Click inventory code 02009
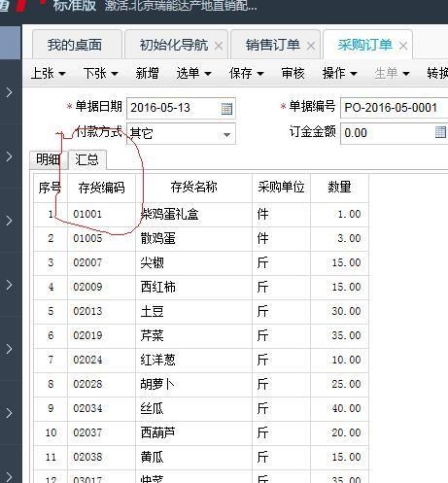448x483 pixels. [87, 287]
